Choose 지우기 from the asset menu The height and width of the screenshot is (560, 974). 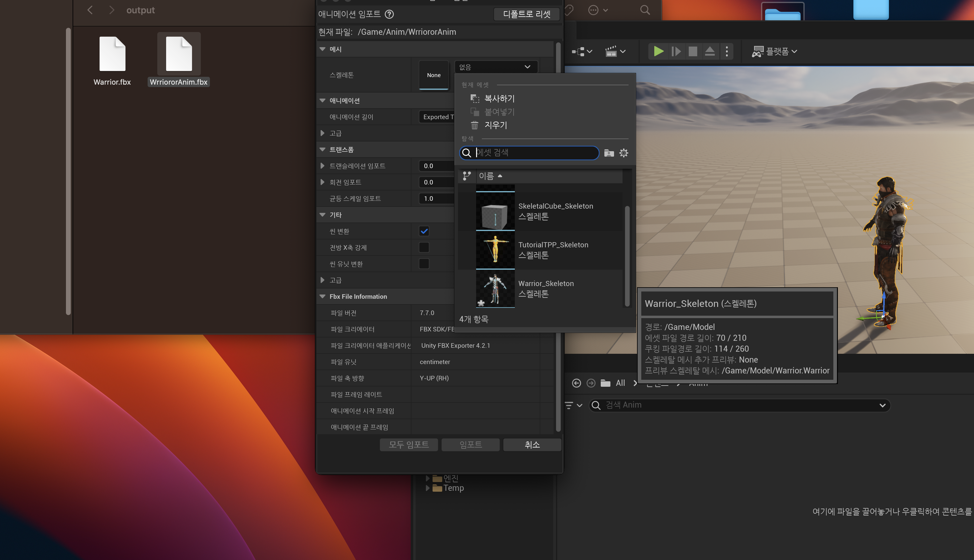pos(495,125)
